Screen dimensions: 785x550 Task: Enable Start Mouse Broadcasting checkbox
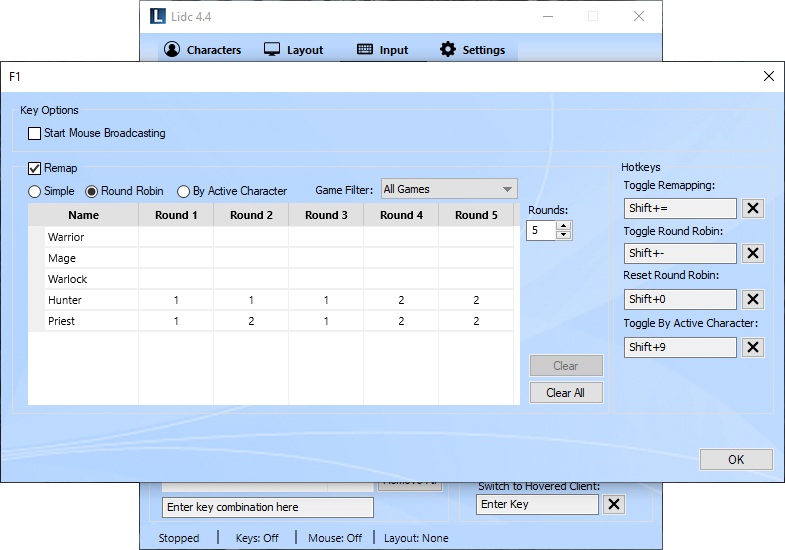point(35,133)
